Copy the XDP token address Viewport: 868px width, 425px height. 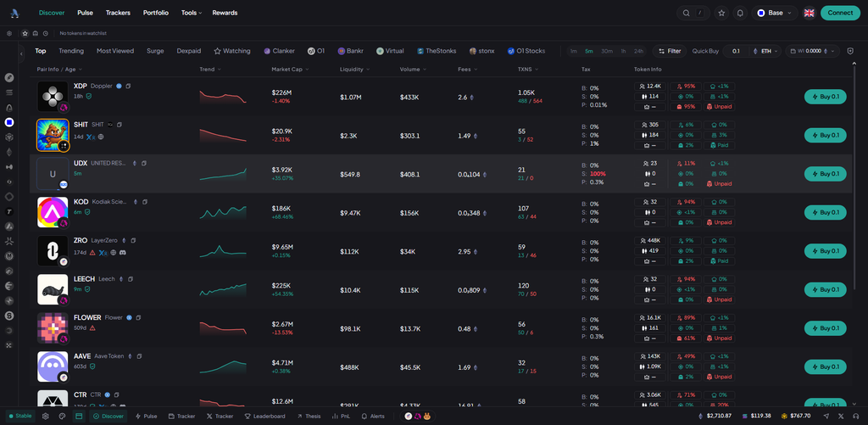(x=128, y=87)
